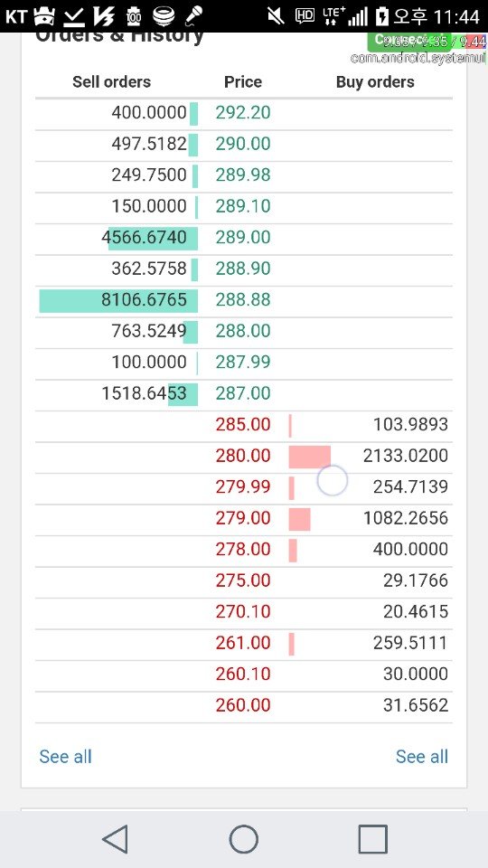Click the 1082.2656 buy order row

[x=243, y=518]
